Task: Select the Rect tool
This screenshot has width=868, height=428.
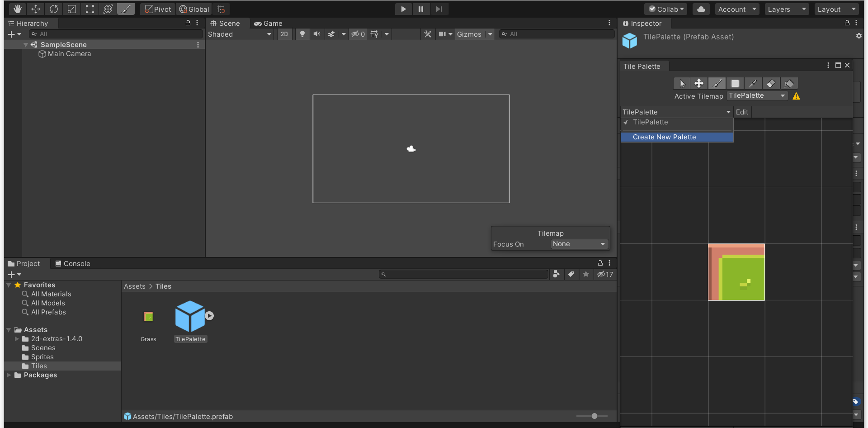Action: pyautogui.click(x=90, y=9)
